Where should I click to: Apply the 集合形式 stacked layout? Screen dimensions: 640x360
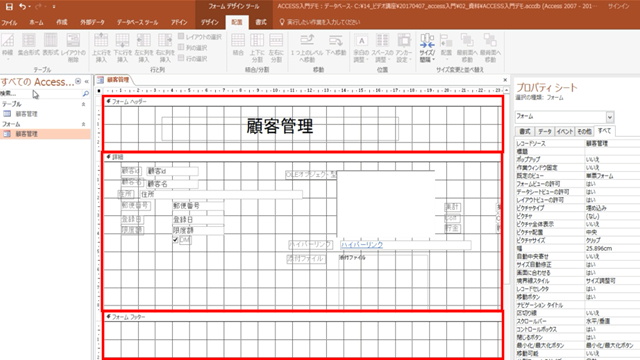point(29,44)
